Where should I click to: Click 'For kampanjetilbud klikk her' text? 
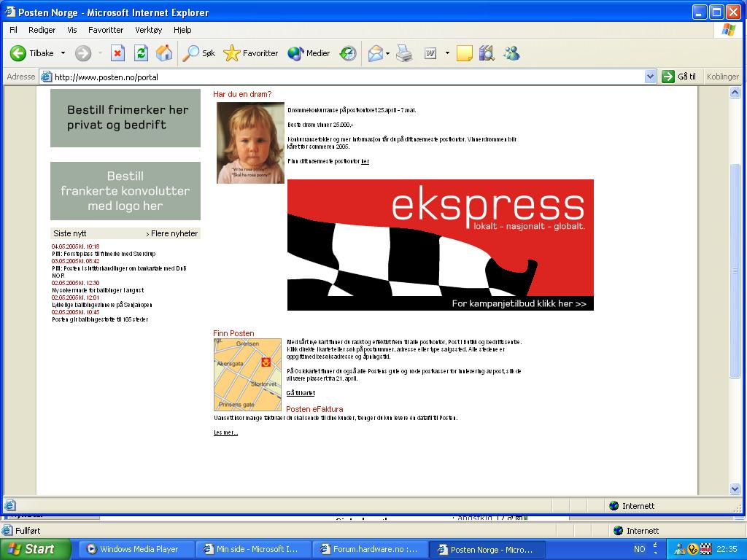click(x=519, y=303)
